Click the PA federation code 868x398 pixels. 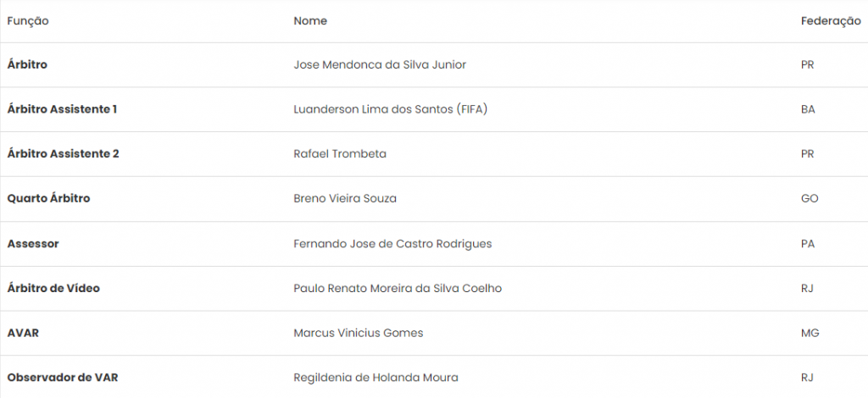(808, 244)
